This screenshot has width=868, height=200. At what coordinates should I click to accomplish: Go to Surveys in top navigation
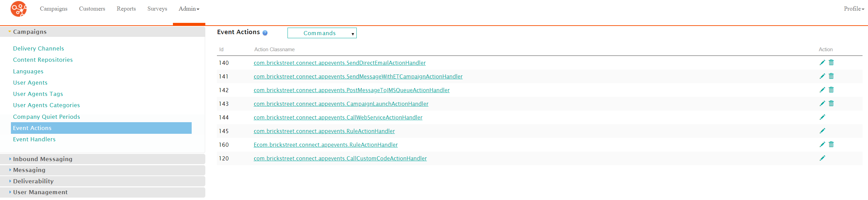(157, 9)
